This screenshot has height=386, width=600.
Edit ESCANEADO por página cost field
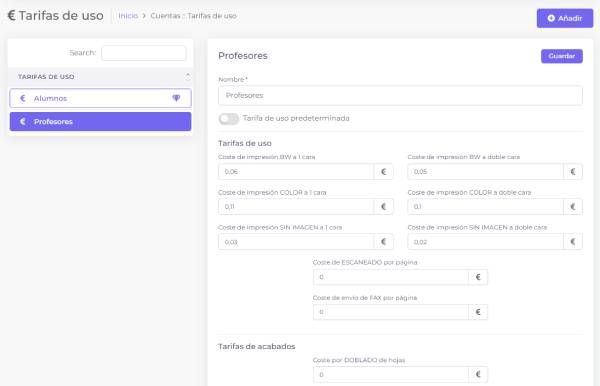tap(391, 277)
